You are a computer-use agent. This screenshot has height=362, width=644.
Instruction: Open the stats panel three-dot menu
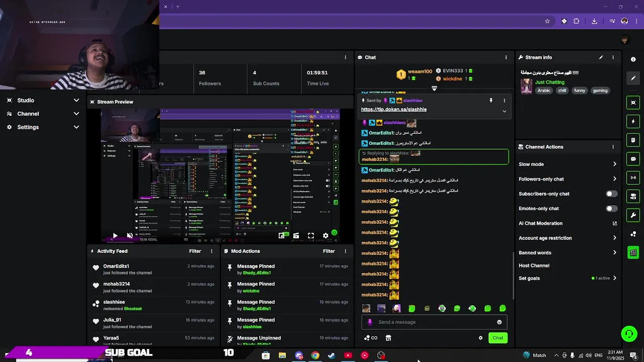point(345,57)
